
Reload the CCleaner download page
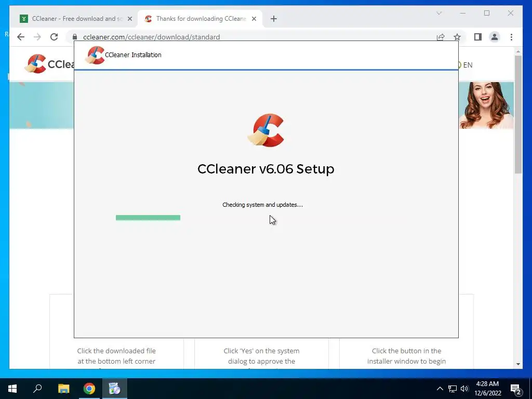(54, 37)
